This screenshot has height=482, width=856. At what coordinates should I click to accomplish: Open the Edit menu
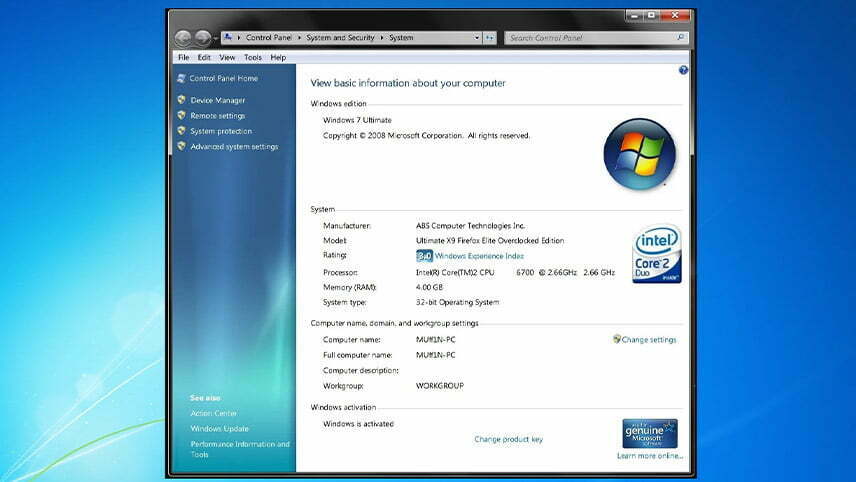point(204,57)
